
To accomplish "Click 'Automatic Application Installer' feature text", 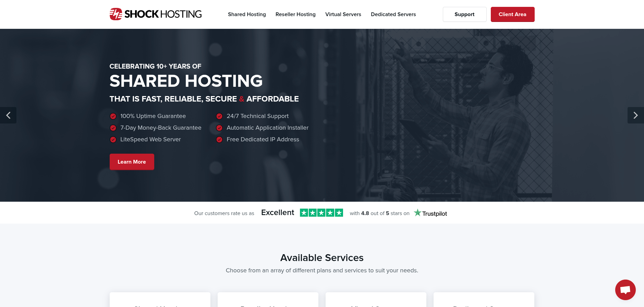I will 267,128.
